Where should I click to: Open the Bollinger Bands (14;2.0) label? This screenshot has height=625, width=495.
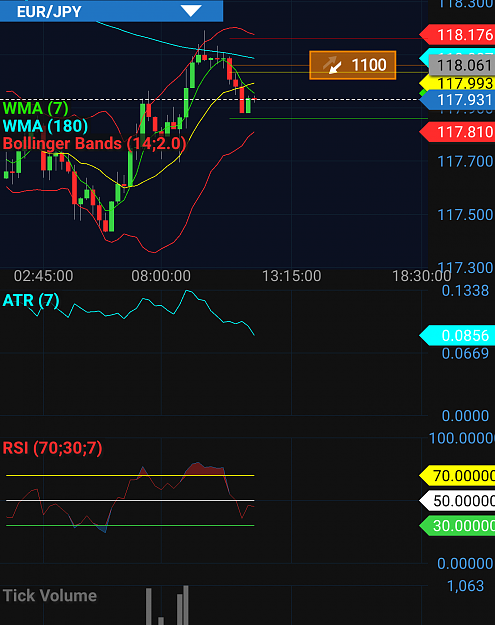tap(94, 143)
